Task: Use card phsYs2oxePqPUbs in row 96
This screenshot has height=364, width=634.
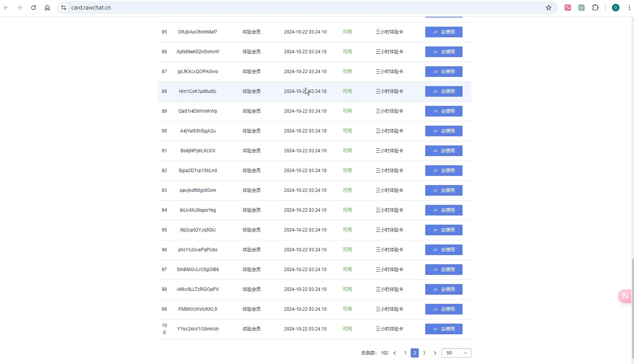Action: tap(444, 250)
